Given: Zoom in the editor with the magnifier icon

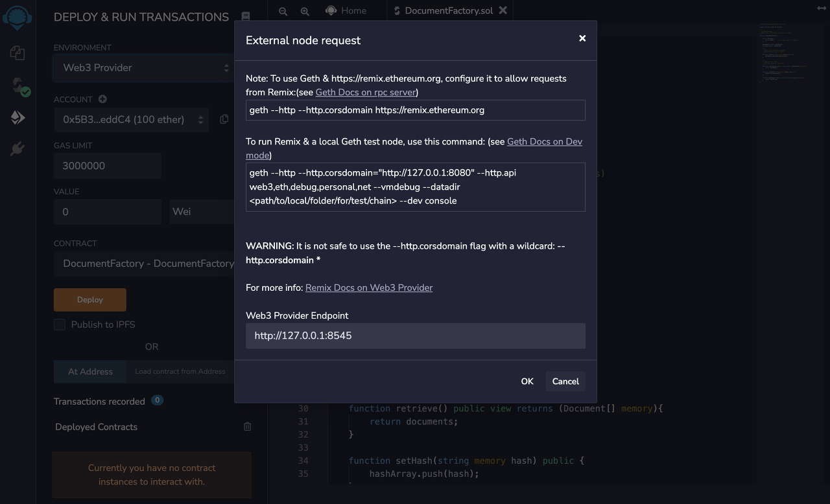Looking at the screenshot, I should pos(305,11).
